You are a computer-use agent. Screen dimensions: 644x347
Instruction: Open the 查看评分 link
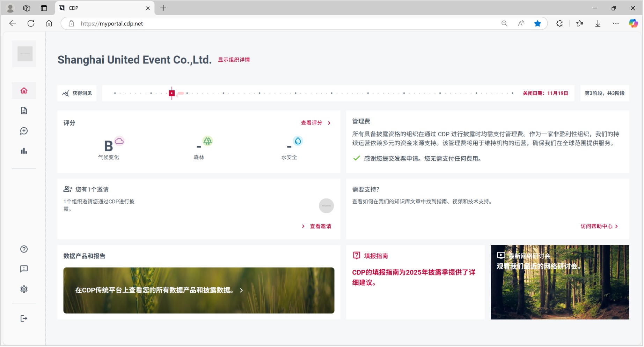click(312, 123)
